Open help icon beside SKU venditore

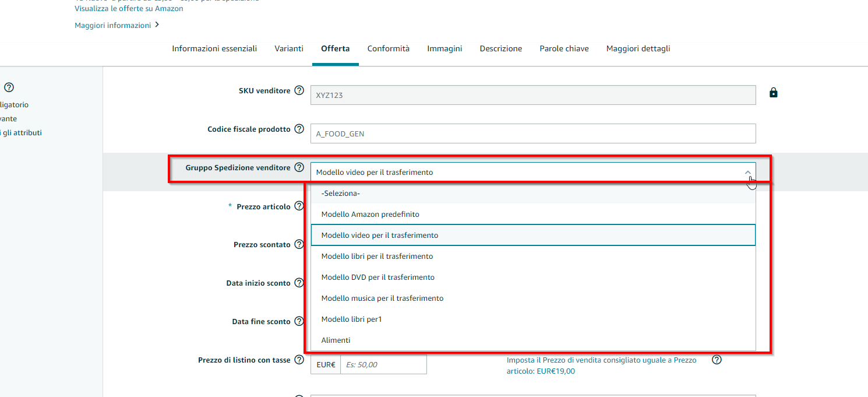tap(299, 90)
